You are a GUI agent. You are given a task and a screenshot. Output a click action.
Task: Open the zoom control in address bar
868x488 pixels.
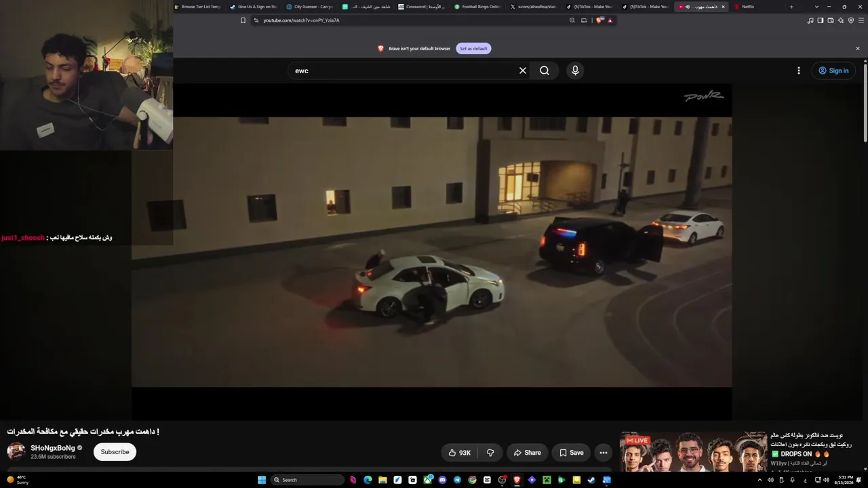[x=572, y=20]
